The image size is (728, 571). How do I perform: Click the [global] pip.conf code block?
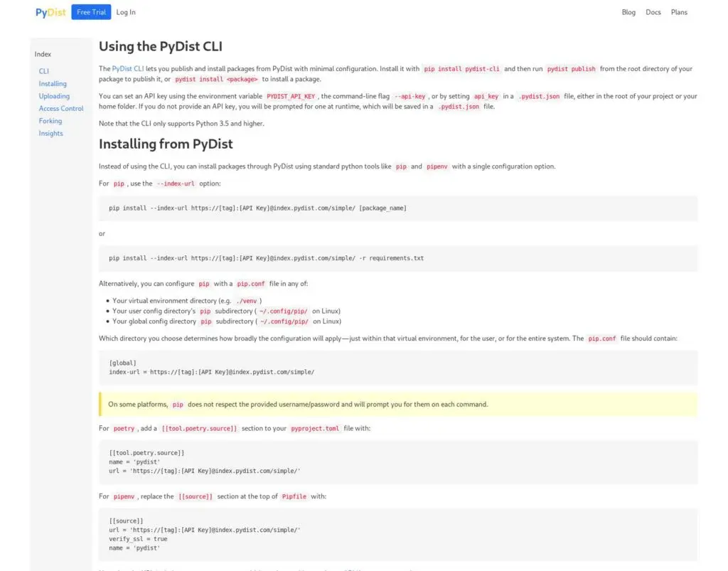pyautogui.click(x=398, y=367)
